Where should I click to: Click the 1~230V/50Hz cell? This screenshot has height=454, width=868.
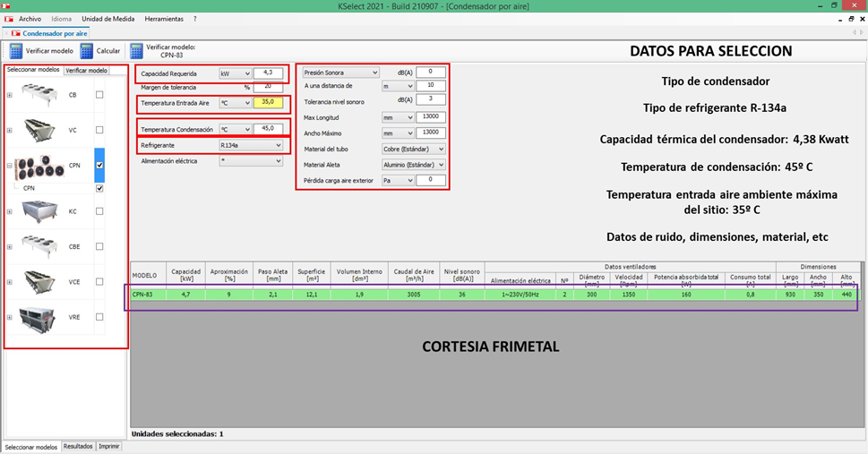[520, 295]
